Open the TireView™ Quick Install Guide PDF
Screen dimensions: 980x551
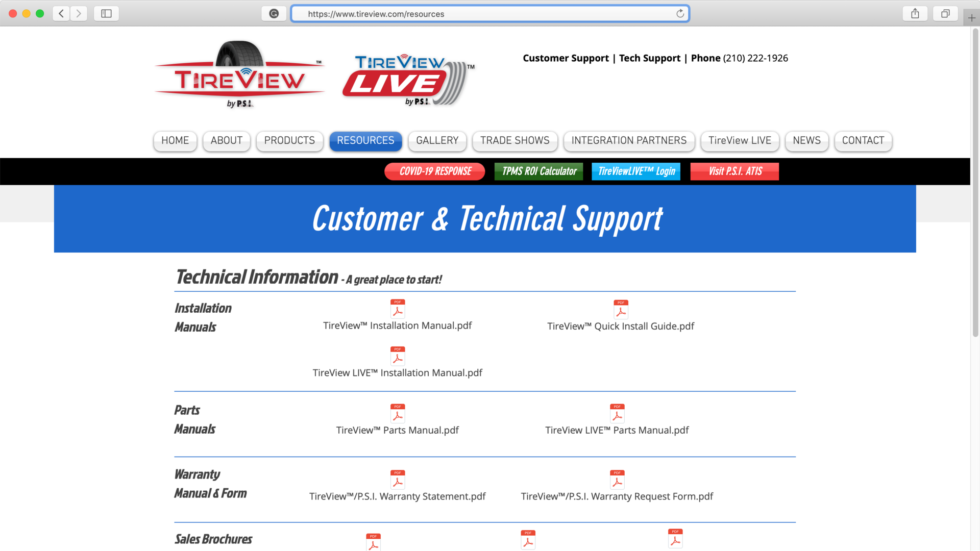point(621,326)
